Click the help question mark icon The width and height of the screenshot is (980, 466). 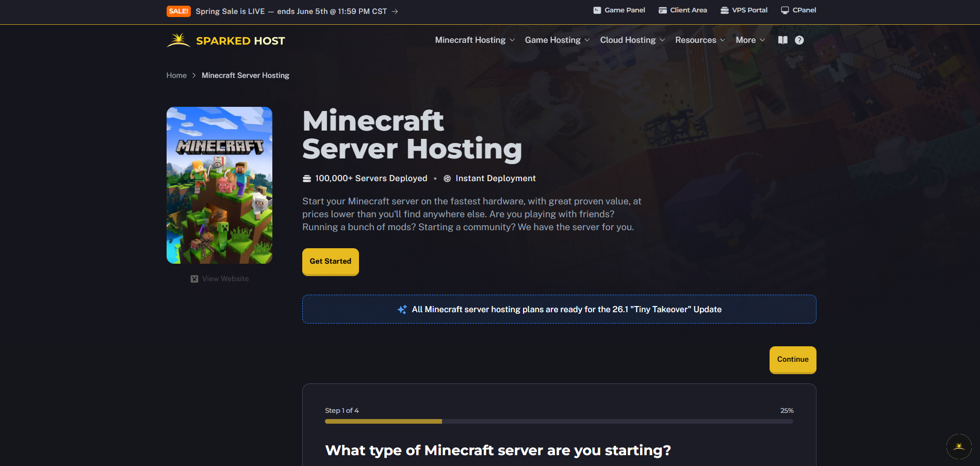click(799, 40)
